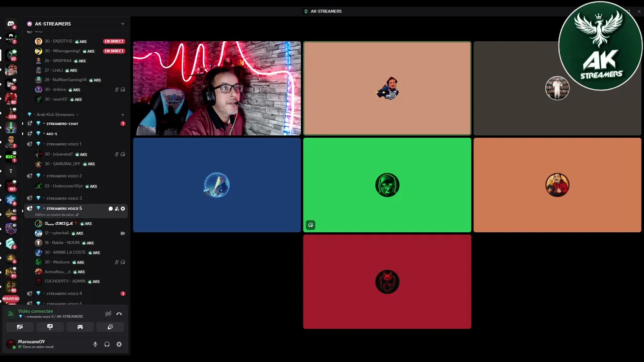
Task: Collapse the Arab Kick Streamers category
Action: point(57,115)
